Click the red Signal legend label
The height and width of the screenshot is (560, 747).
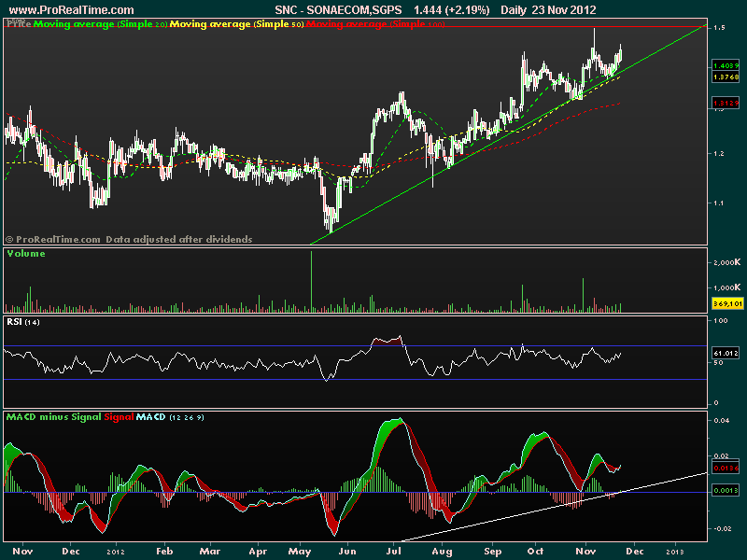[x=119, y=417]
